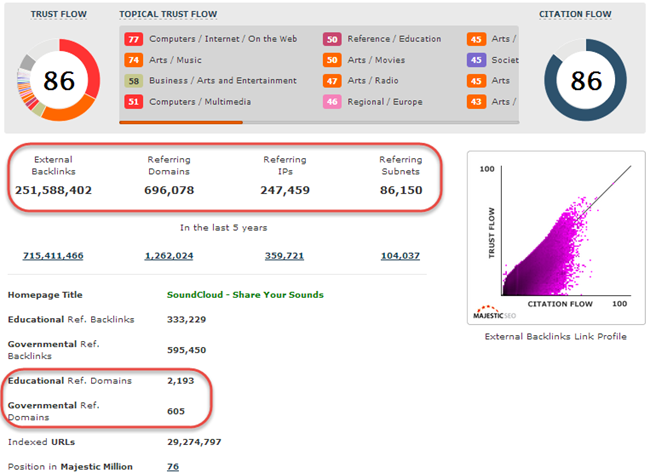Open the 1,262,024 referring domains link
The height and width of the screenshot is (473, 650).
click(169, 256)
